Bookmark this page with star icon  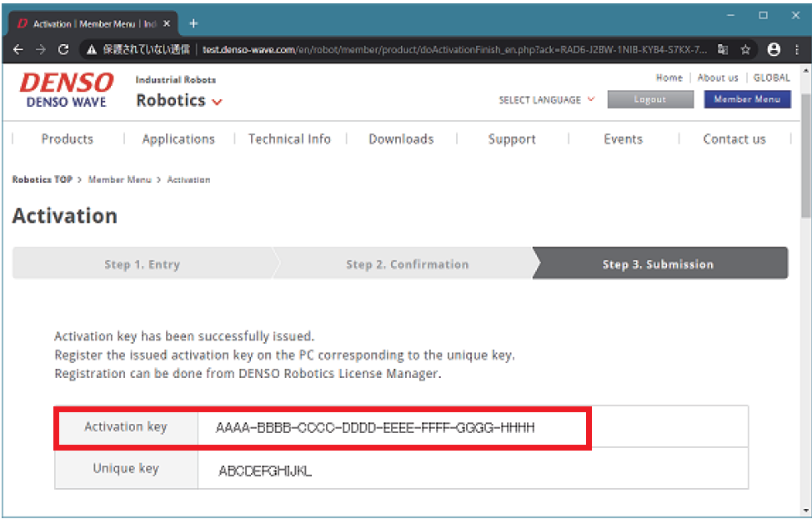[x=746, y=50]
